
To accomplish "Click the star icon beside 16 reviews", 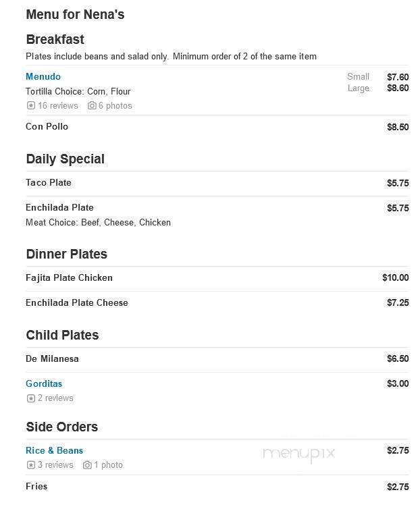I will click(31, 105).
